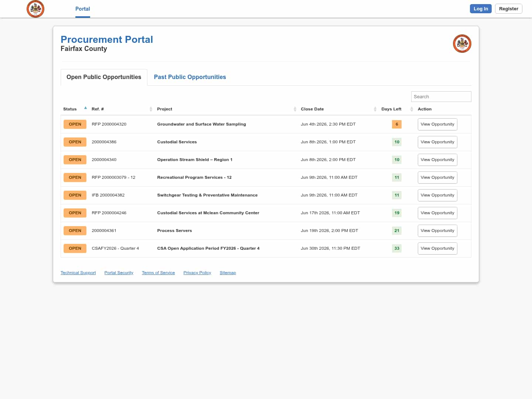Click the 6 days left badge
Image resolution: width=532 pixels, height=399 pixels.
click(x=397, y=124)
